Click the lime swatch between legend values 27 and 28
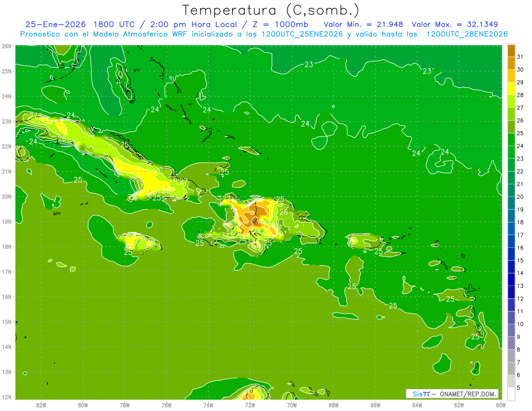 pos(511,102)
